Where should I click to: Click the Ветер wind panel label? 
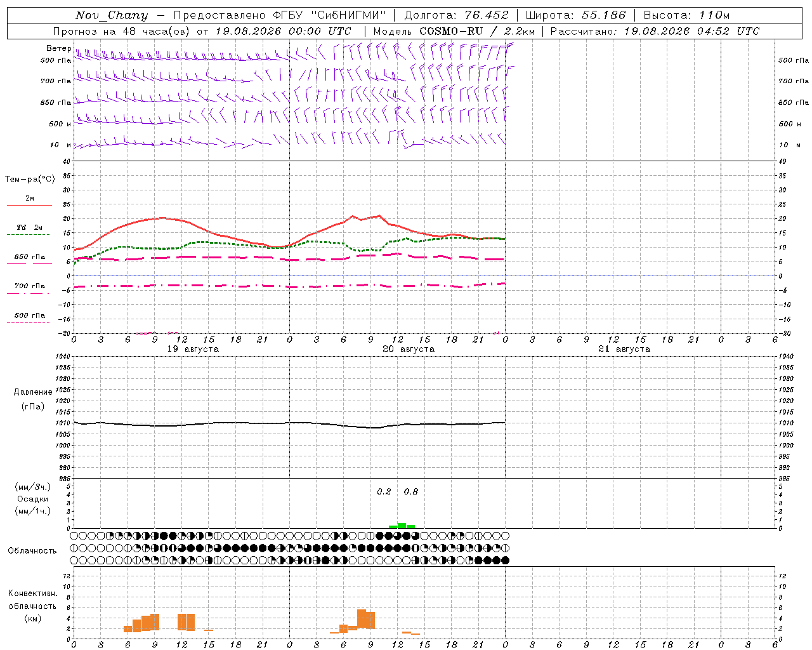(x=58, y=48)
